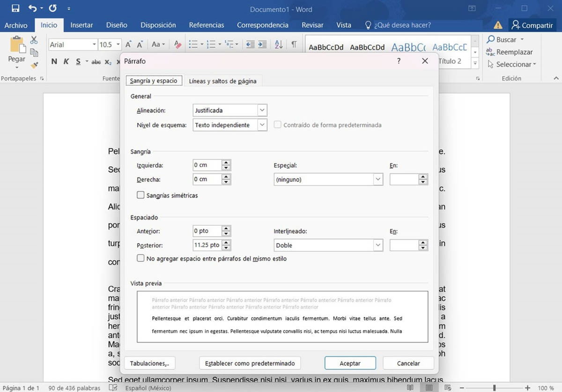Enable the Sangrías simétricas checkbox

140,195
